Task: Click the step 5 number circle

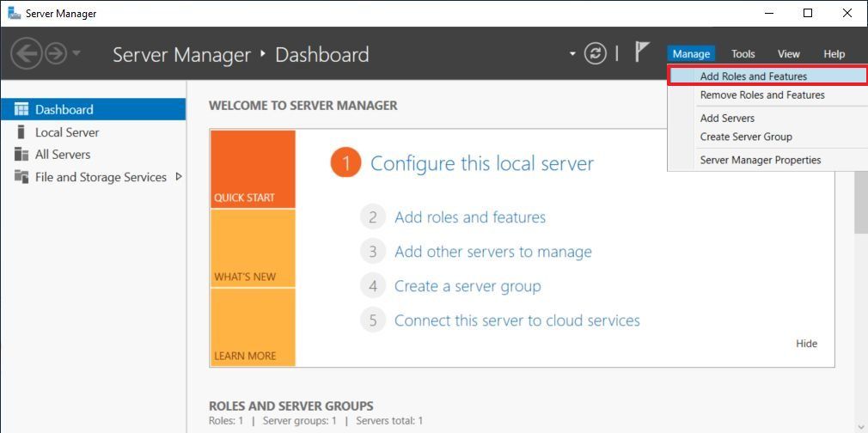Action: coord(373,320)
